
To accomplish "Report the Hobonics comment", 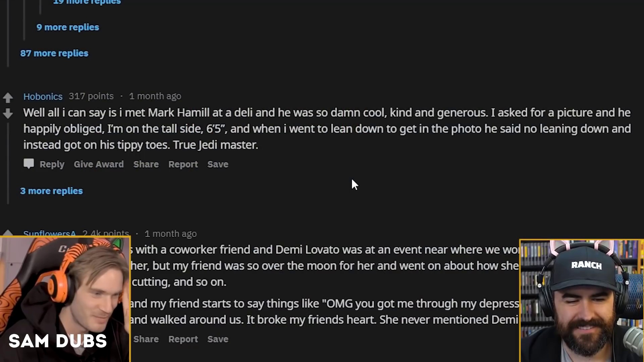I will click(183, 164).
